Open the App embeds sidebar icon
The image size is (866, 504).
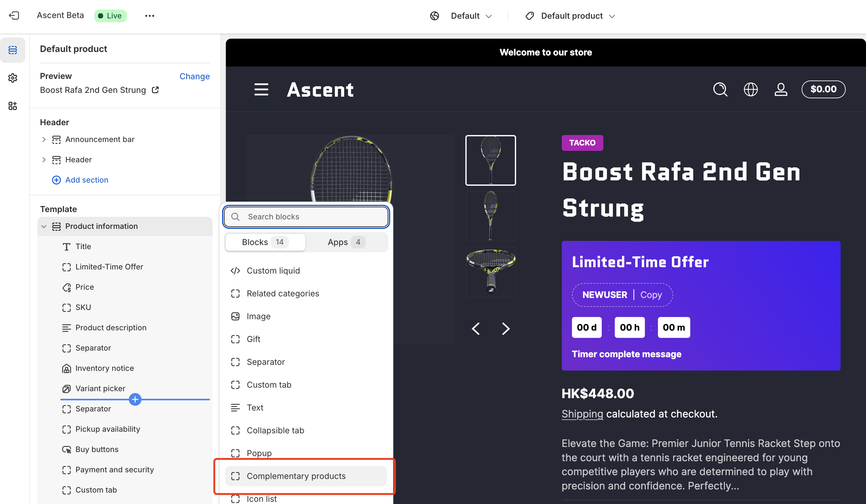pyautogui.click(x=13, y=106)
